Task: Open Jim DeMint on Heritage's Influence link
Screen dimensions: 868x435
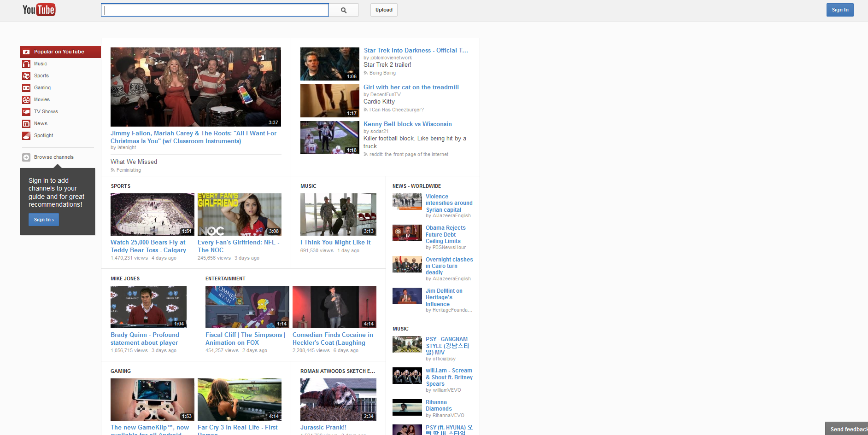Action: pos(444,297)
